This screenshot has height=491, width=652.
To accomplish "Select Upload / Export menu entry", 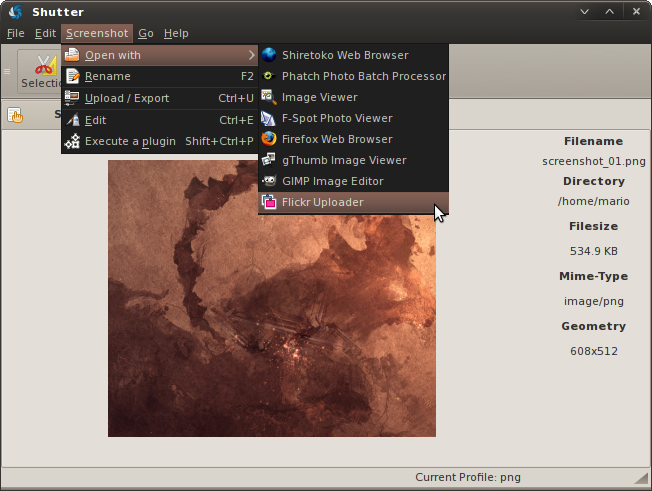I will pos(126,98).
